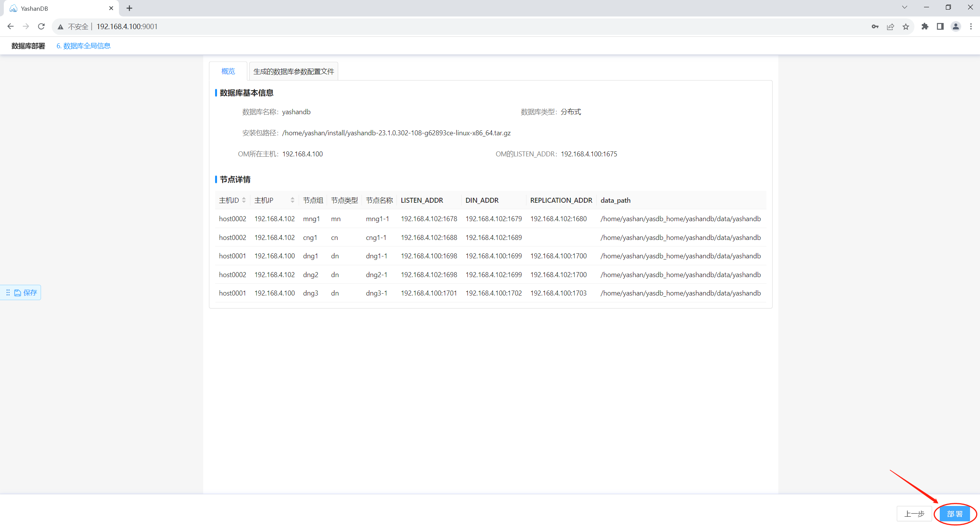Viewport: 980px width, 532px height.
Task: Click the mn node type cell
Action: (335, 219)
